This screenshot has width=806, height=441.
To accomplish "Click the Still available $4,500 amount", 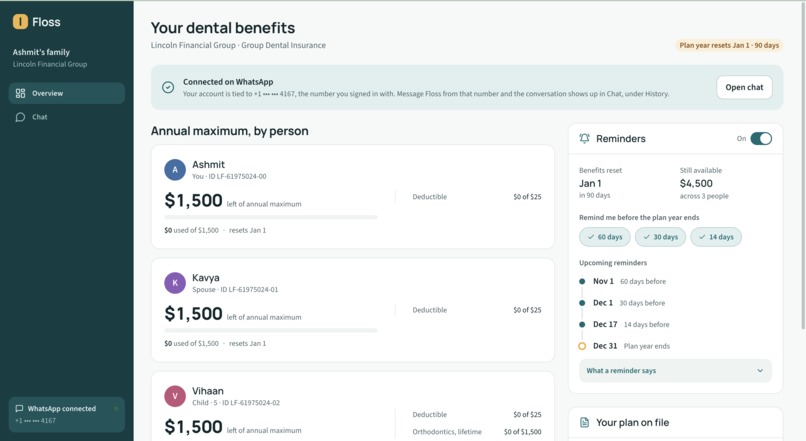I will 696,183.
